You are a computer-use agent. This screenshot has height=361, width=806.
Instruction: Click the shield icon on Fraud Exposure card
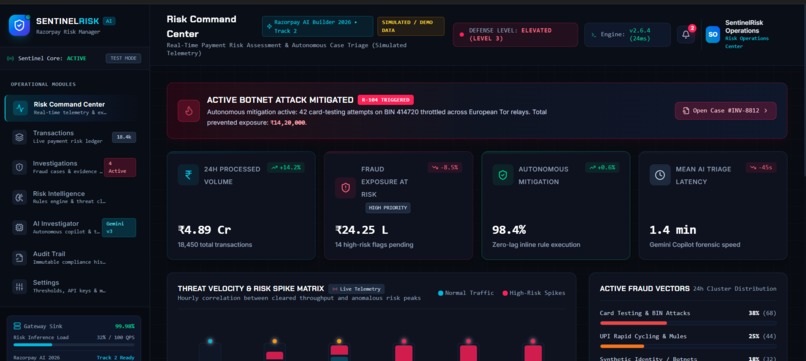pos(345,188)
